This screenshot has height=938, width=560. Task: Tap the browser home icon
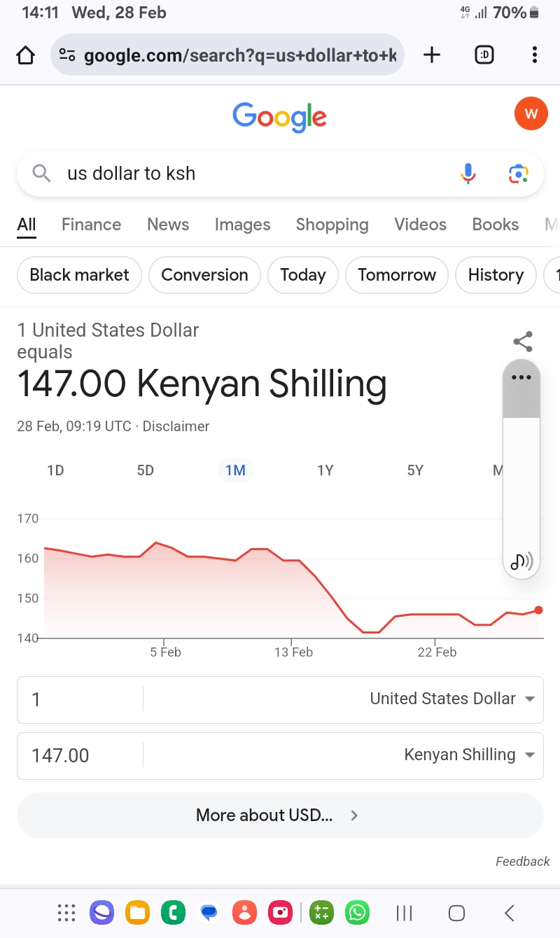[x=25, y=55]
